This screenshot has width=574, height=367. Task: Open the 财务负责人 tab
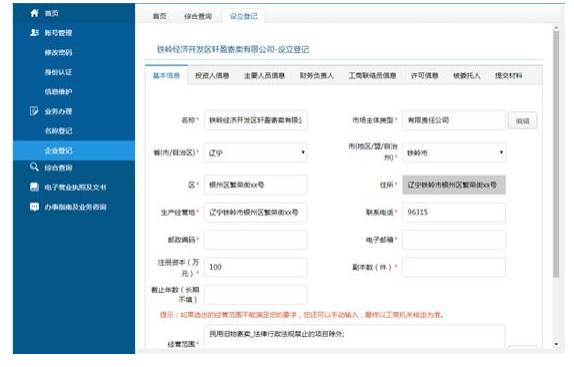tap(316, 75)
